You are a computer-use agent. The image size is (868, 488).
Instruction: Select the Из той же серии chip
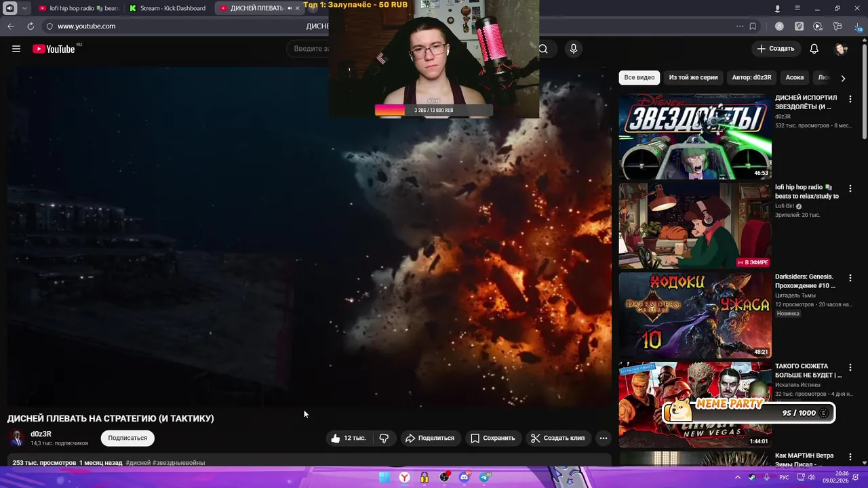point(693,77)
